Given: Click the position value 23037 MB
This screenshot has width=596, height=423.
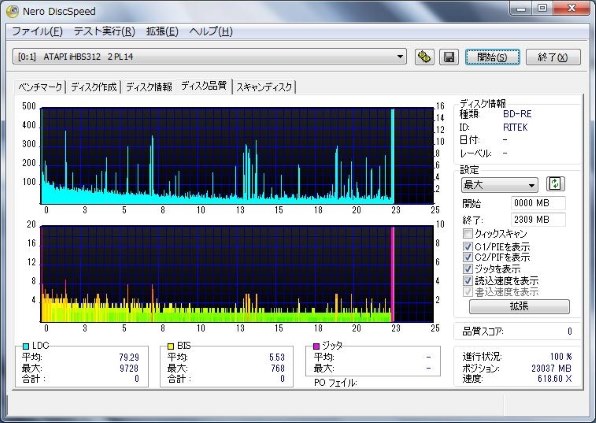Looking at the screenshot, I should pos(551,368).
